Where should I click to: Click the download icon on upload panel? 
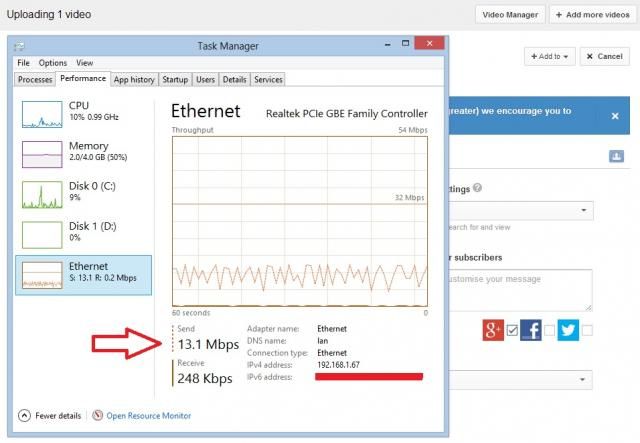[616, 156]
